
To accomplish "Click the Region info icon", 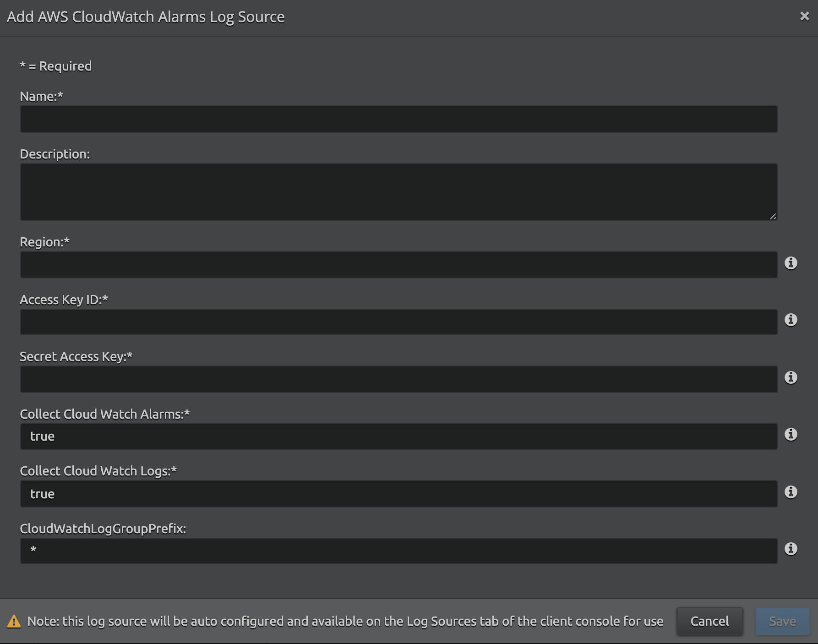I will pyautogui.click(x=791, y=263).
